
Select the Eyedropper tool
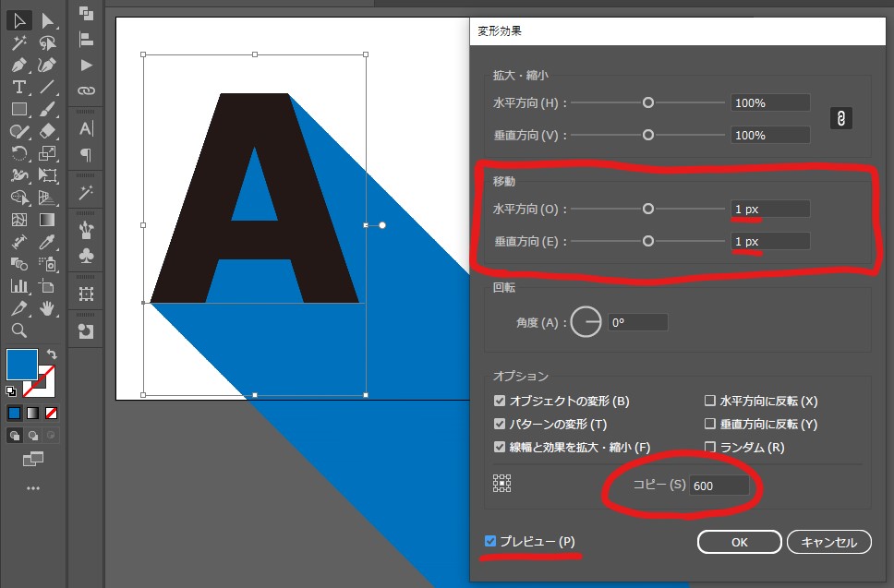coord(47,242)
